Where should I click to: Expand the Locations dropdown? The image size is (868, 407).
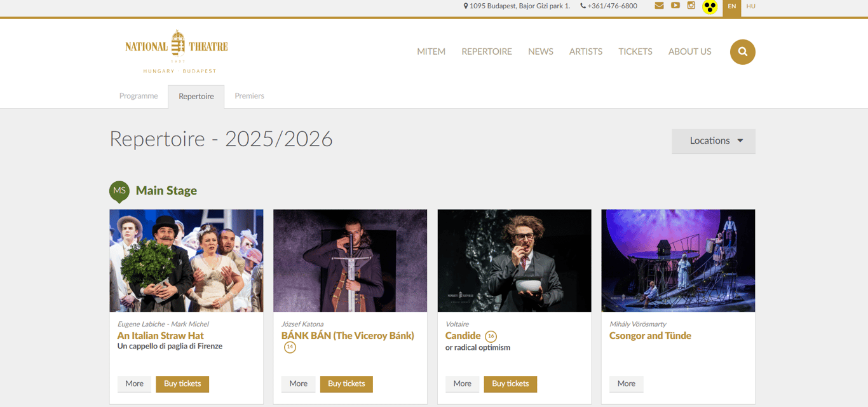(714, 141)
